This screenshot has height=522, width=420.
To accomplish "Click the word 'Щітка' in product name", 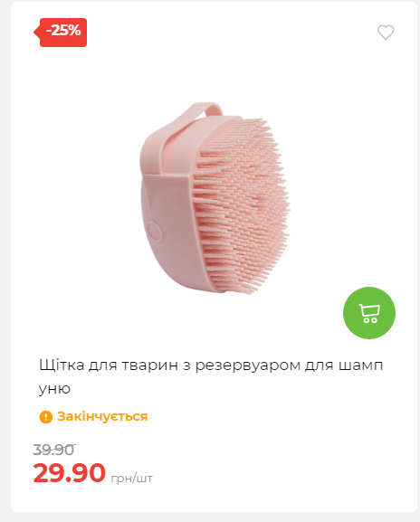I will tap(62, 365).
